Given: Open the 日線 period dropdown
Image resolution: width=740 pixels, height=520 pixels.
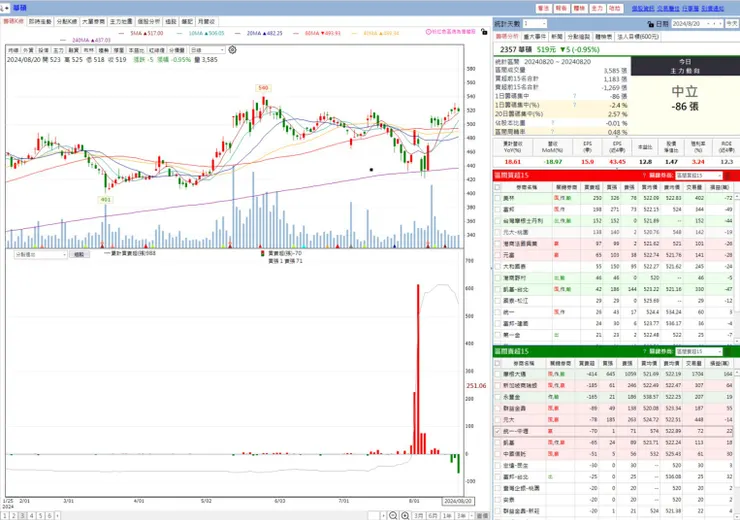Looking at the screenshot, I should click(x=207, y=50).
